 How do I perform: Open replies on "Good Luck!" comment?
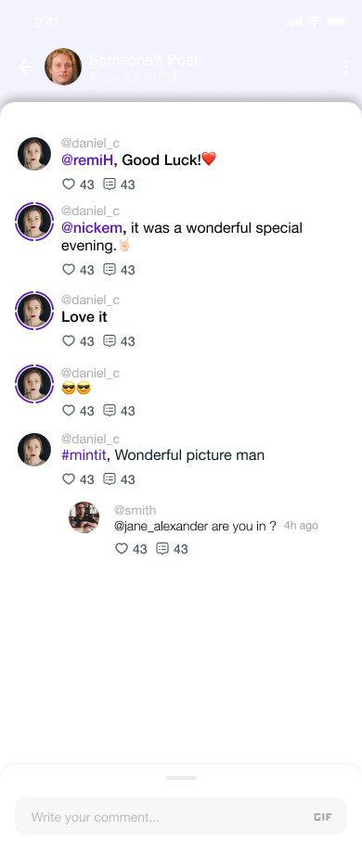(x=110, y=184)
